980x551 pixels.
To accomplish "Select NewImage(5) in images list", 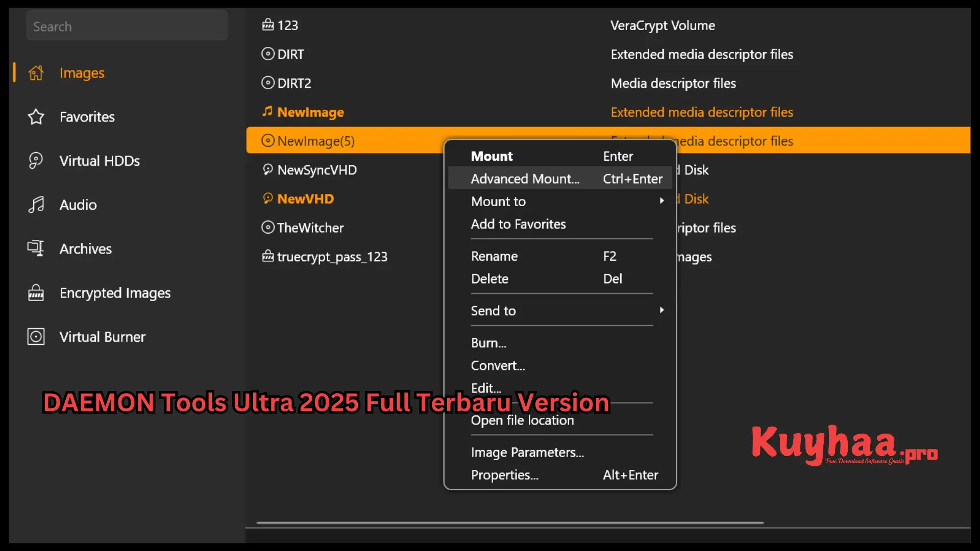I will [315, 141].
